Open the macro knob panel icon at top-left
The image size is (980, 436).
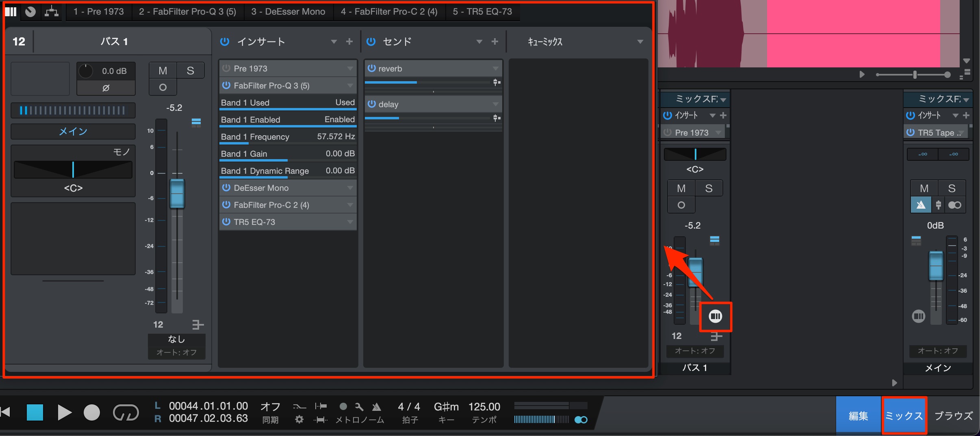click(x=30, y=11)
